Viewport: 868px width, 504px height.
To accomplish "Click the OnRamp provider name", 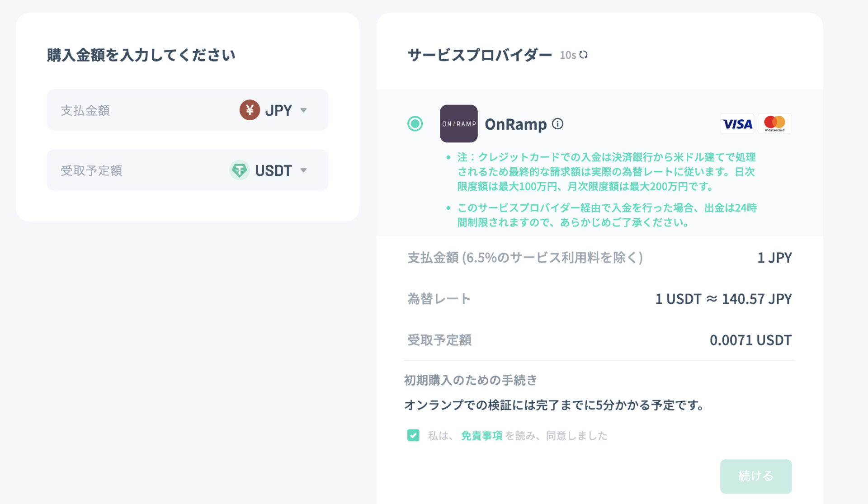I will pyautogui.click(x=516, y=124).
